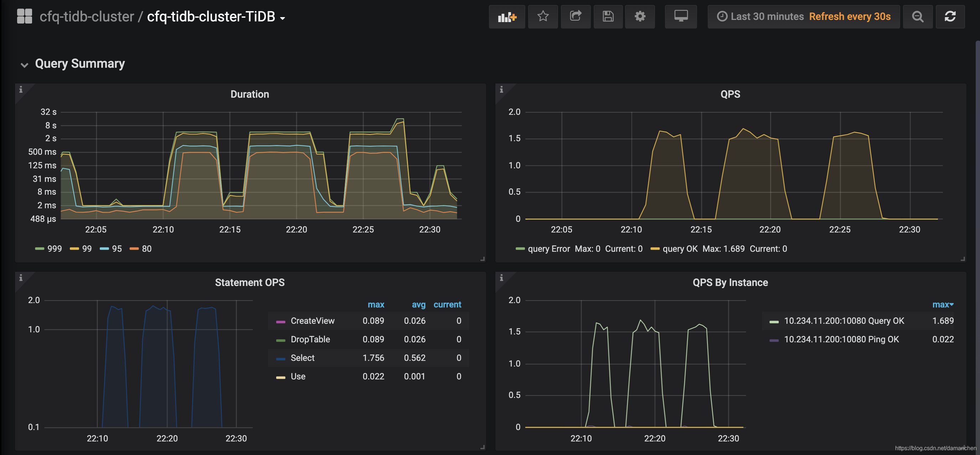This screenshot has height=455, width=980.
Task: Refresh dashboard with circular arrows
Action: [x=950, y=16]
